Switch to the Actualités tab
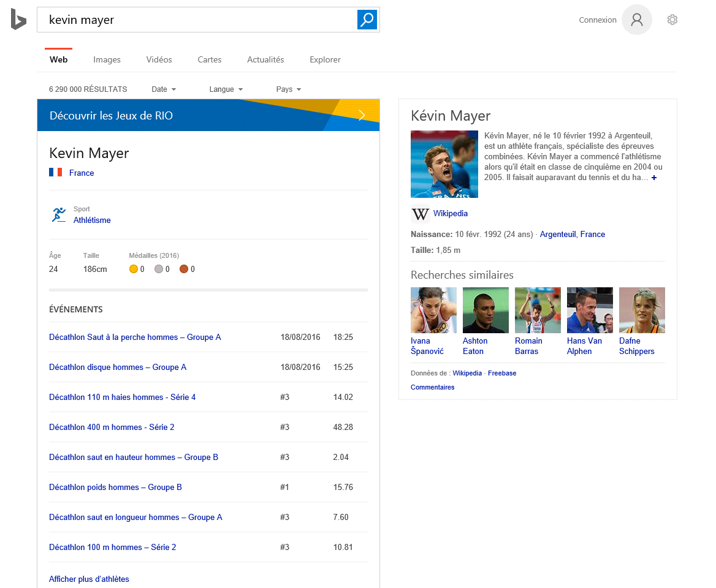The image size is (716, 588). coord(265,59)
